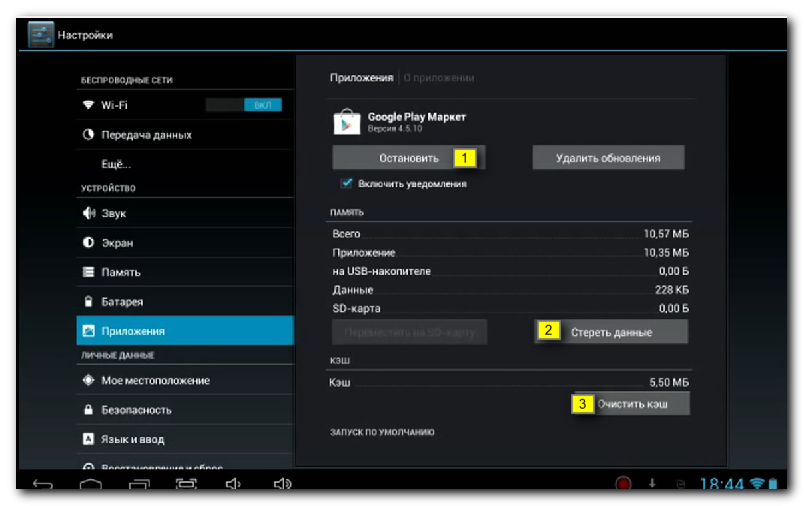Tap the Google Play Маркет title text
Image resolution: width=804 pixels, height=506 pixels.
tap(416, 117)
